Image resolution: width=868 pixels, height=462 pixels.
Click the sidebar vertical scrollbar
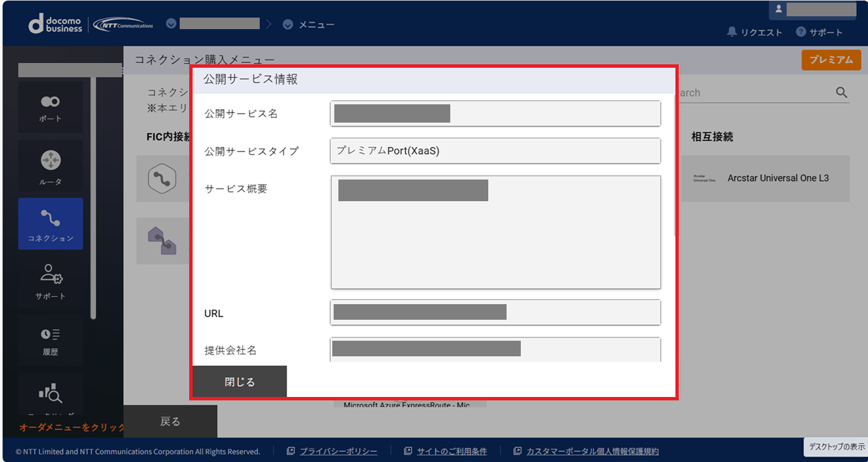click(x=94, y=196)
